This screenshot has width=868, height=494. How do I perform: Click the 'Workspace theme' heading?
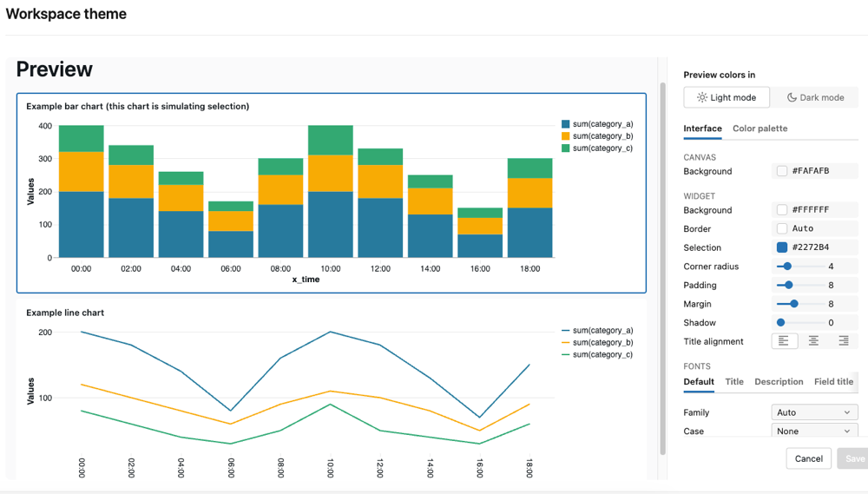tap(66, 14)
